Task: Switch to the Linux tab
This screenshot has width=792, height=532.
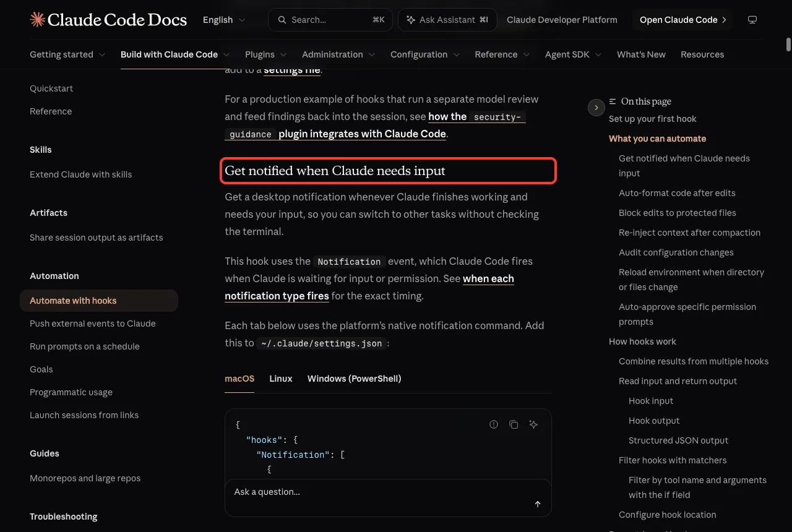Action: 281,379
